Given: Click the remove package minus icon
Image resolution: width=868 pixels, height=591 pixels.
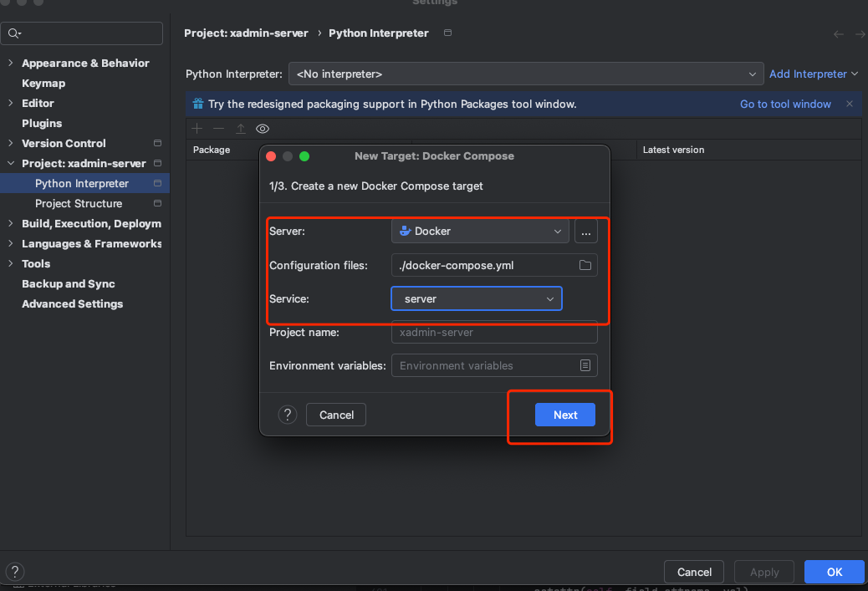Looking at the screenshot, I should pos(218,129).
